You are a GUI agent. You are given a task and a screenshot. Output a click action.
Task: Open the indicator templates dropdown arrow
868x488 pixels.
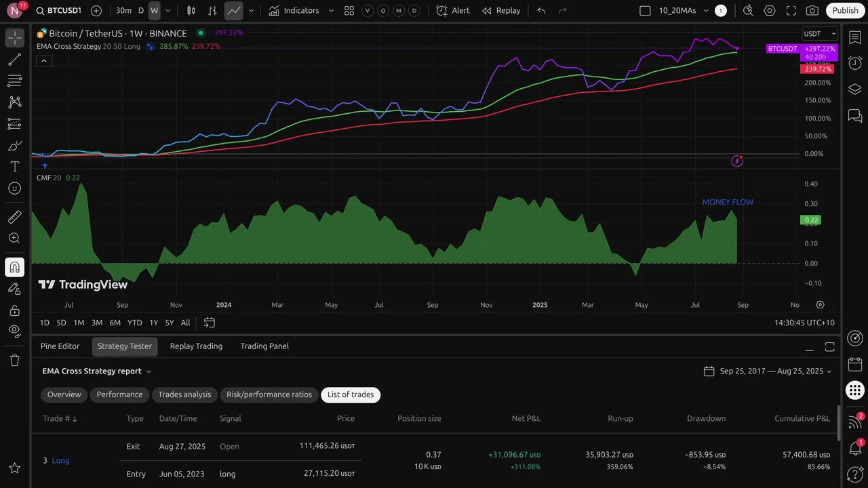click(331, 11)
